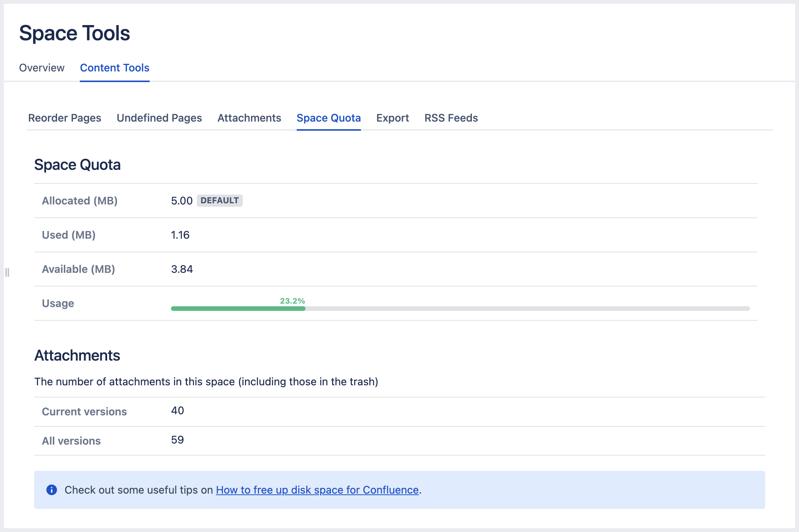Click the Current versions count 40
Screen dimensions: 799x532
(x=177, y=411)
